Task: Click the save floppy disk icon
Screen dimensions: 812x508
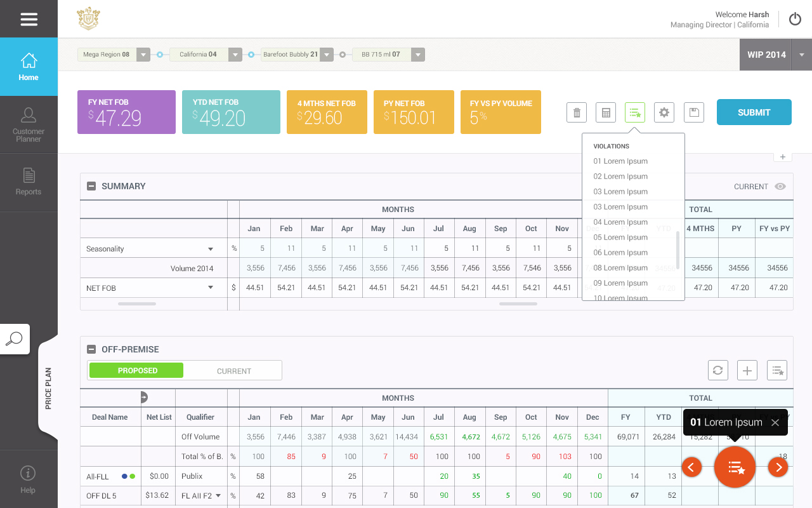Action: pyautogui.click(x=694, y=113)
